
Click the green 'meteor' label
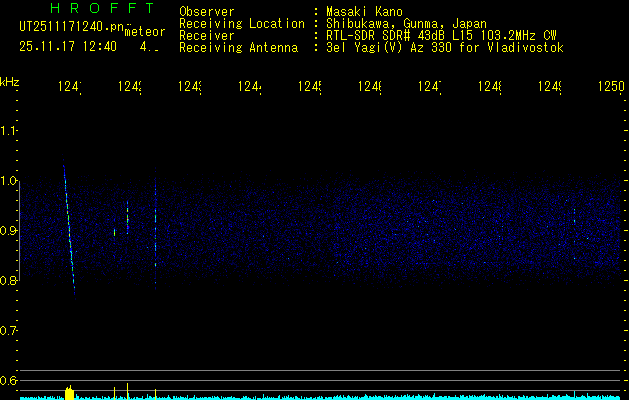(144, 31)
